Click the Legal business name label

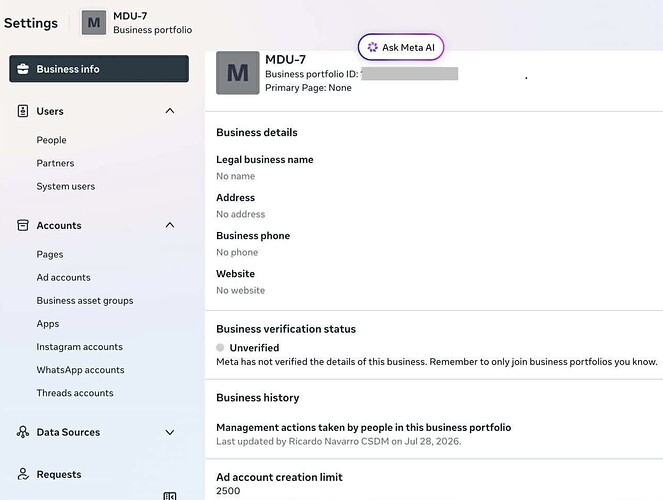(x=265, y=159)
